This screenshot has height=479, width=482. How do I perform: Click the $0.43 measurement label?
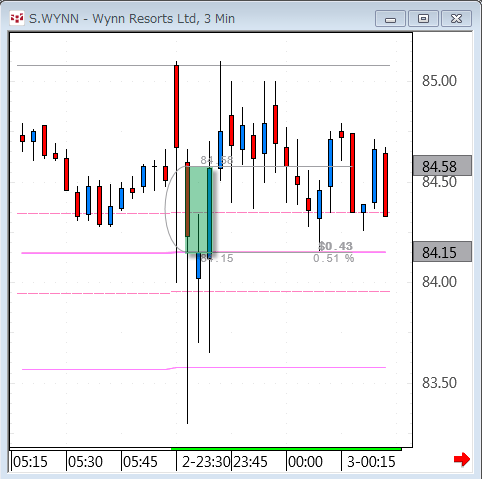click(x=336, y=246)
